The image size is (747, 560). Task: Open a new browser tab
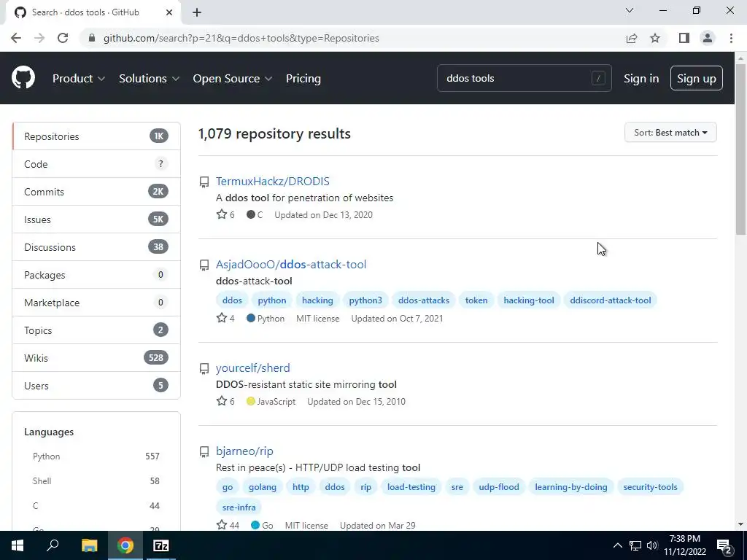(x=197, y=12)
